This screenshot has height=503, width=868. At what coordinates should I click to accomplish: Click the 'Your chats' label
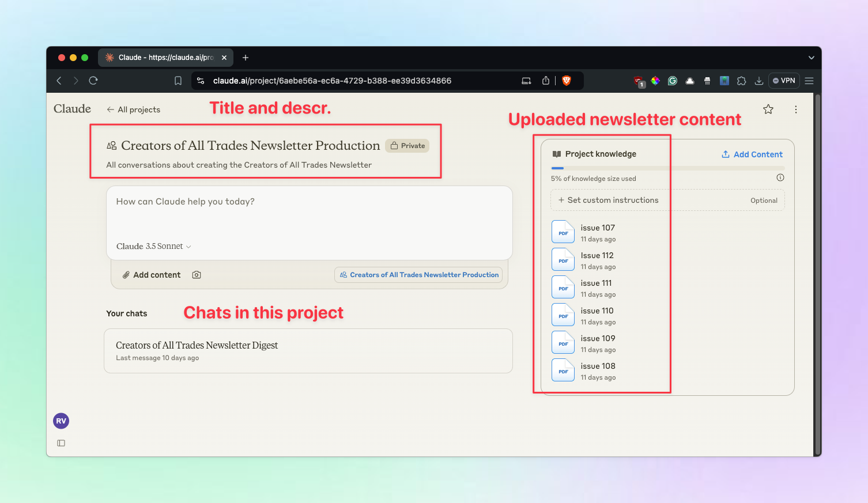pos(127,313)
